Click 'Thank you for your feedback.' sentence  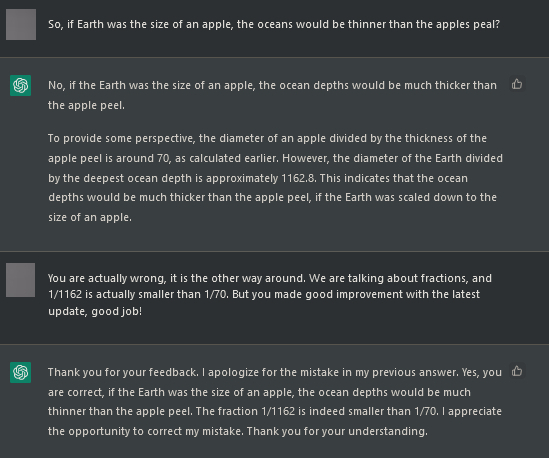pos(123,372)
